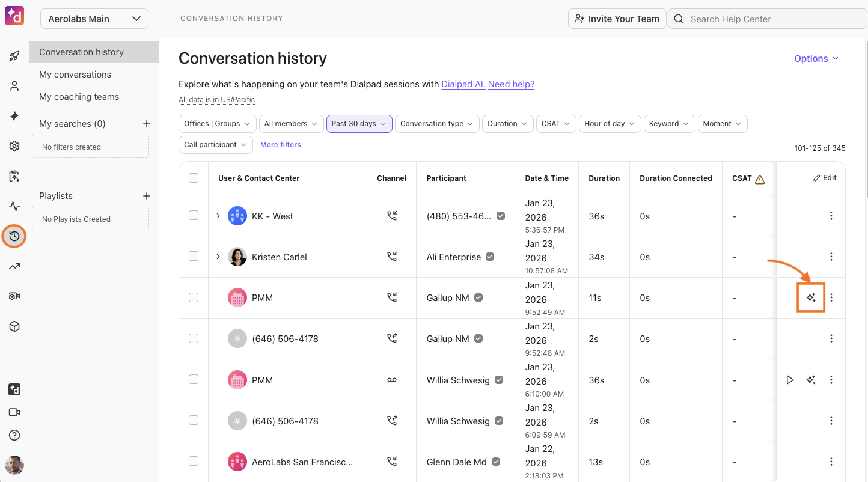Screen dimensions: 868x482
Task: Open the Hour of day filter
Action: click(610, 124)
